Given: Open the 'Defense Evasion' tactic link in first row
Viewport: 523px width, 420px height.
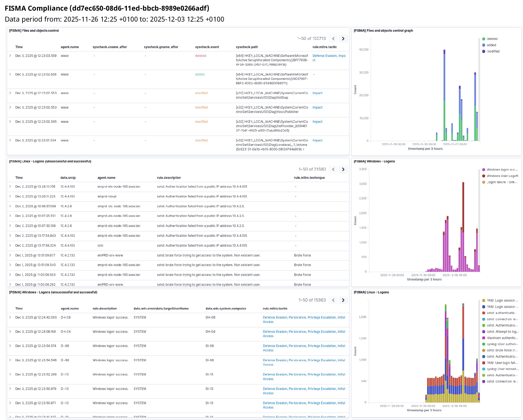Looking at the screenshot, I should pyautogui.click(x=325, y=56).
